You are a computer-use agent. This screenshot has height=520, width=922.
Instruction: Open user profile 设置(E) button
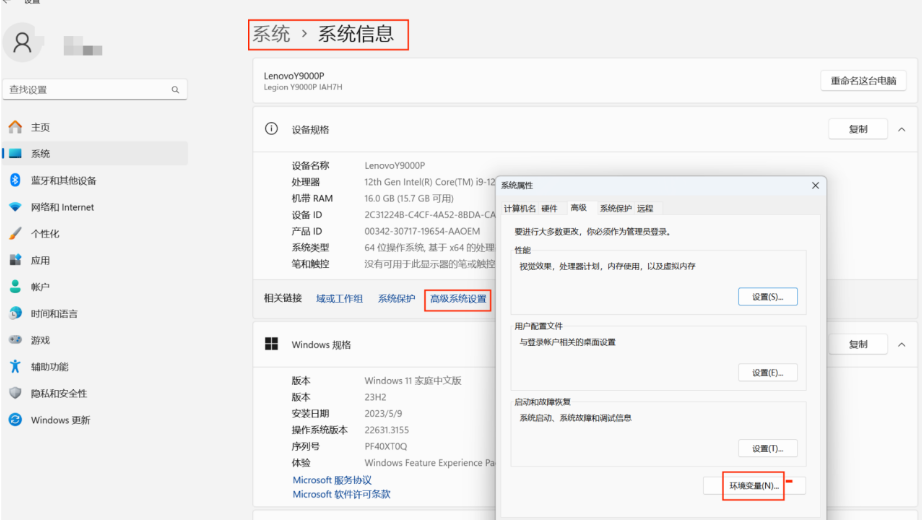(x=768, y=373)
